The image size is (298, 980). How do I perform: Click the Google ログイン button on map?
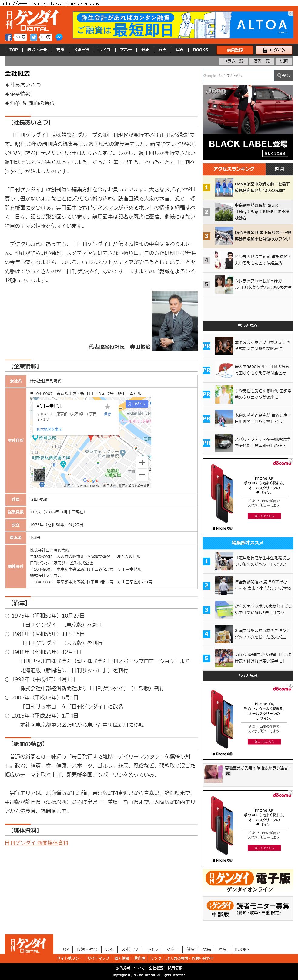[137, 404]
